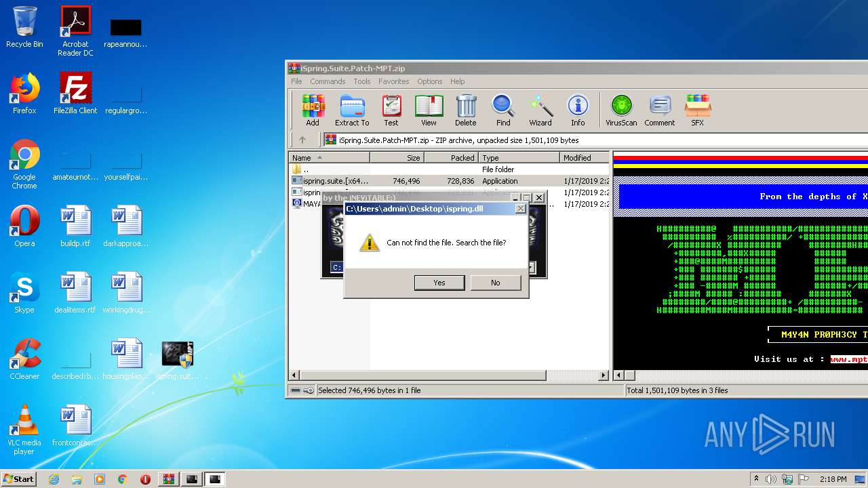Select the buildp.rtf desktop file

pos(75,226)
